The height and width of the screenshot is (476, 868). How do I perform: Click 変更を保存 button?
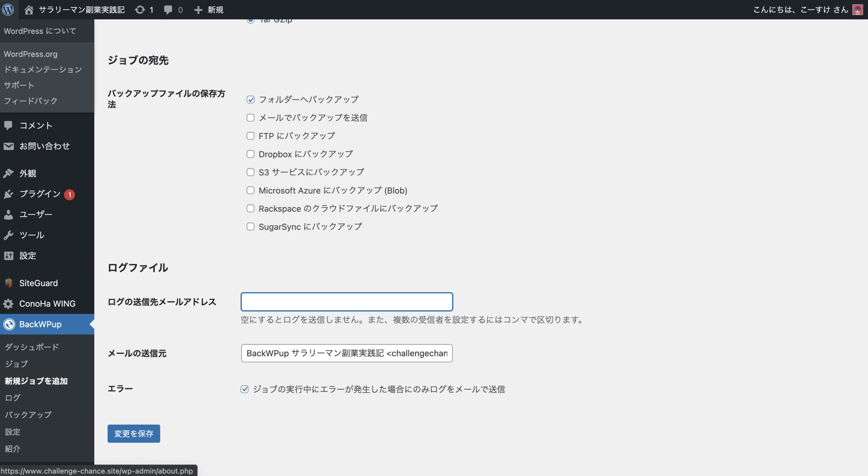[x=134, y=434]
